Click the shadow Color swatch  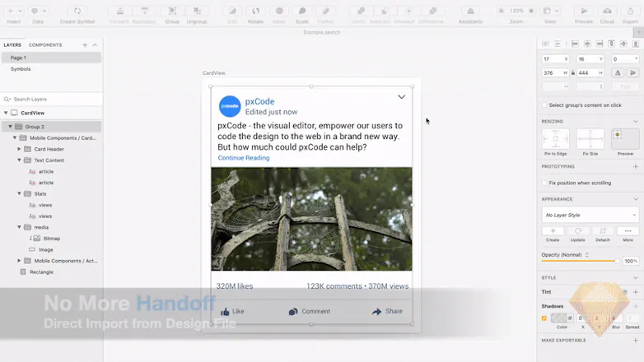coord(558,318)
